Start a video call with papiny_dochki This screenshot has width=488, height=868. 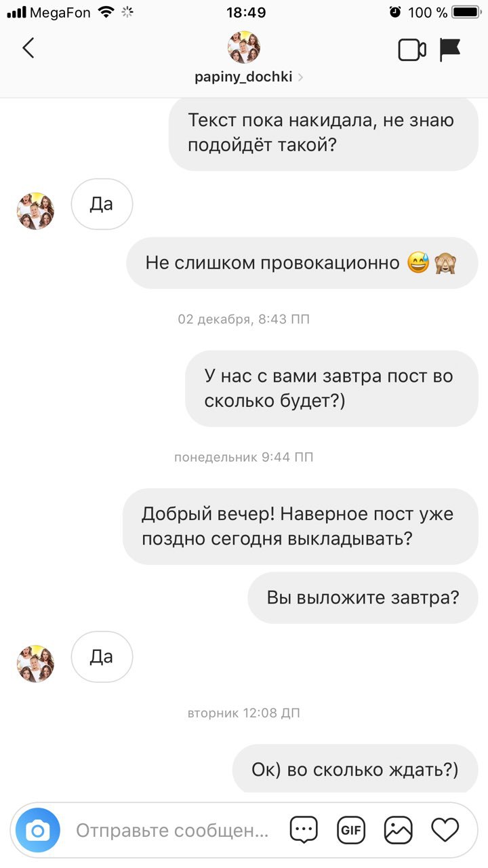click(411, 50)
